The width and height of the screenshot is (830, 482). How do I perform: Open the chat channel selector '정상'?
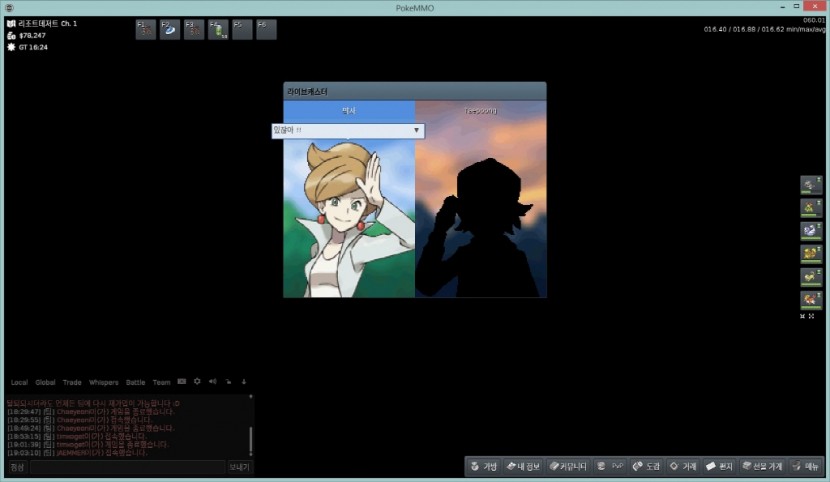click(17, 467)
